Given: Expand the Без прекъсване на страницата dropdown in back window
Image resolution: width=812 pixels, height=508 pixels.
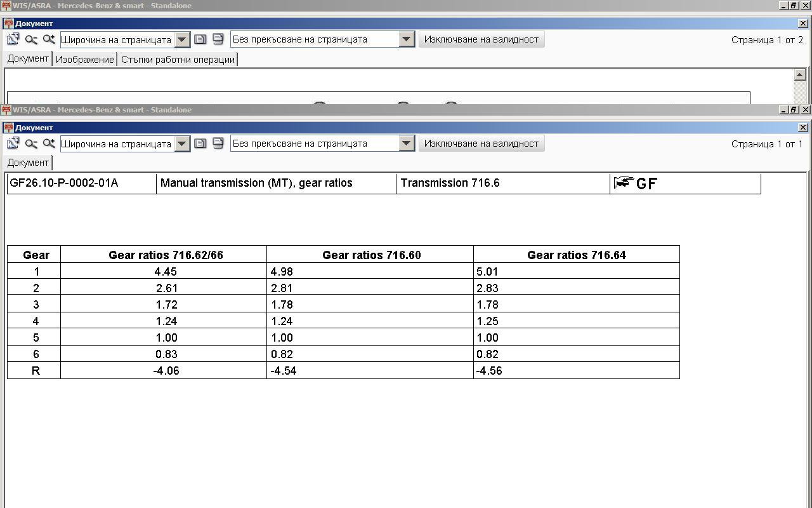Looking at the screenshot, I should 407,39.
